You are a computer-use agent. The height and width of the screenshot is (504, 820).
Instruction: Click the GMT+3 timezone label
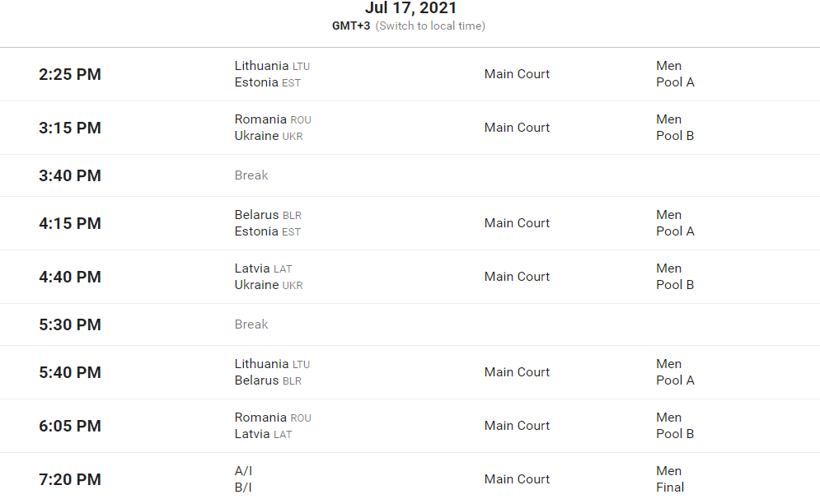pos(351,26)
